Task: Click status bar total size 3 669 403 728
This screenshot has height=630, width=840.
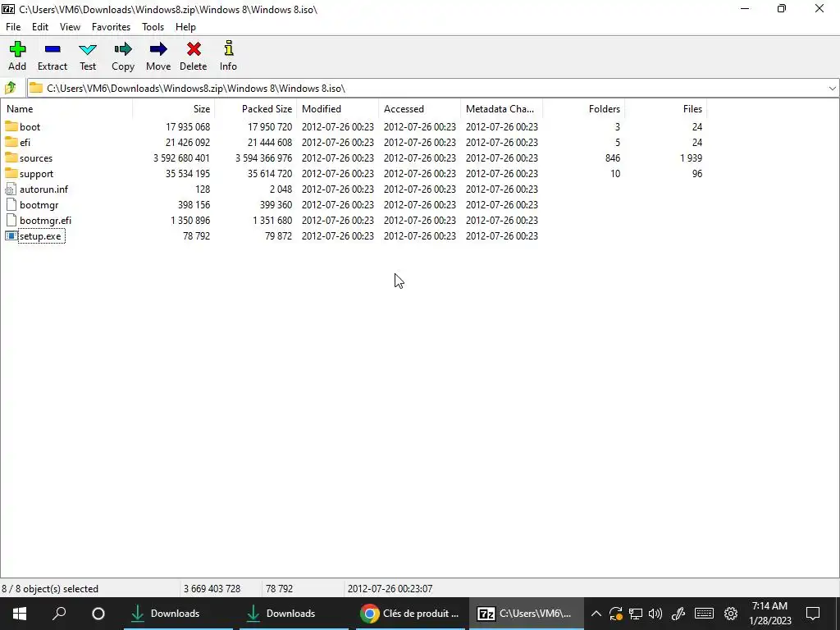Action: pyautogui.click(x=212, y=589)
